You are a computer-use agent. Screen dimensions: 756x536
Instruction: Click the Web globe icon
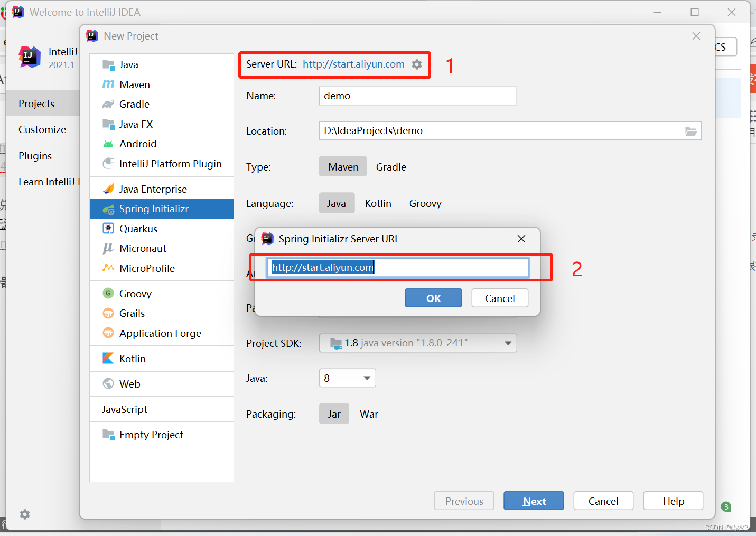[x=108, y=383]
